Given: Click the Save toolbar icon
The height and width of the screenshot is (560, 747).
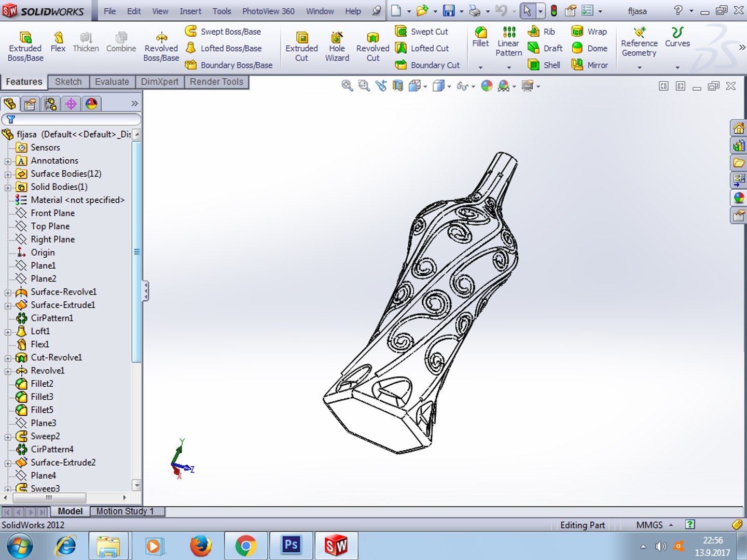Looking at the screenshot, I should tap(449, 10).
